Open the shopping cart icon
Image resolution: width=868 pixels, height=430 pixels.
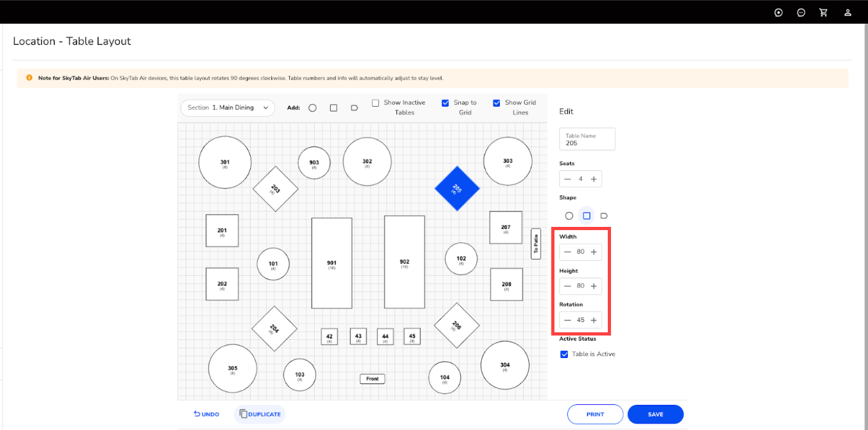pos(823,12)
